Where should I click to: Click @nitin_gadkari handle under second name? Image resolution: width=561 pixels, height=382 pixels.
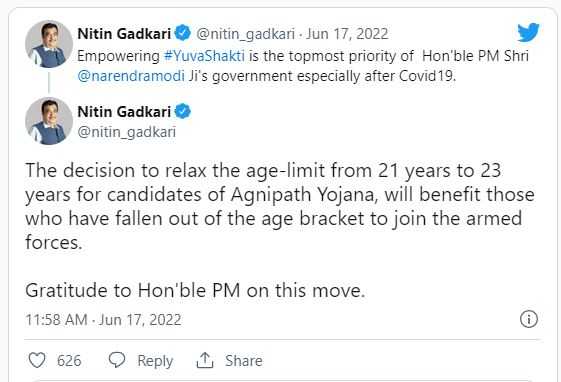[x=127, y=132]
